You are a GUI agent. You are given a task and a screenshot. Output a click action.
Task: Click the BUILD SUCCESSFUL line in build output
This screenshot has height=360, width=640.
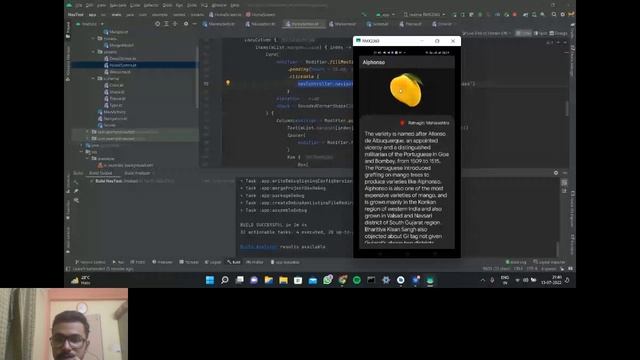[273, 225]
